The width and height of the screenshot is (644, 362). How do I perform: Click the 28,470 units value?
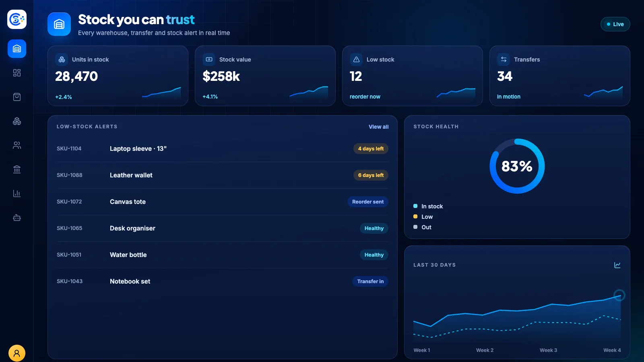coord(76,76)
